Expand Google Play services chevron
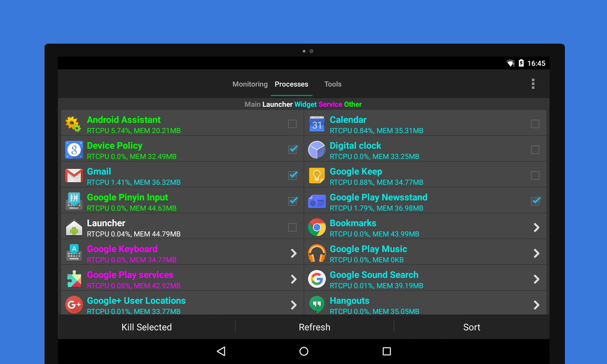The width and height of the screenshot is (607, 364). 294,279
